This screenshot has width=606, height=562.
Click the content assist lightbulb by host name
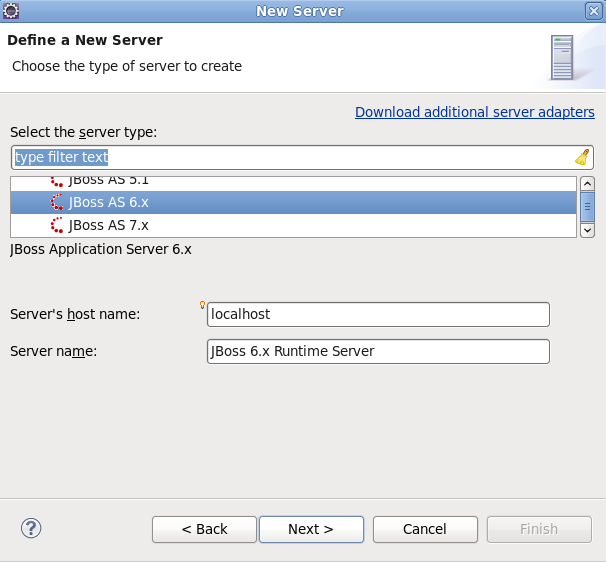click(x=203, y=305)
